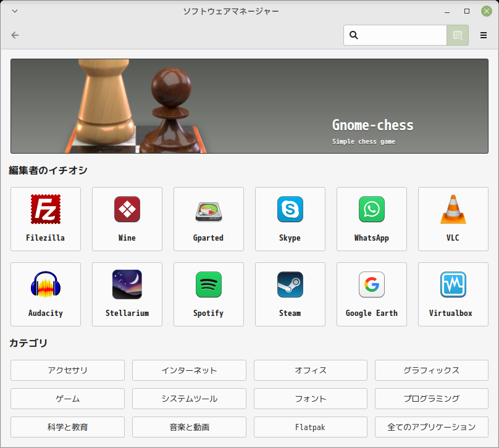
Task: Open the Stellarium app tile
Action: (x=127, y=294)
